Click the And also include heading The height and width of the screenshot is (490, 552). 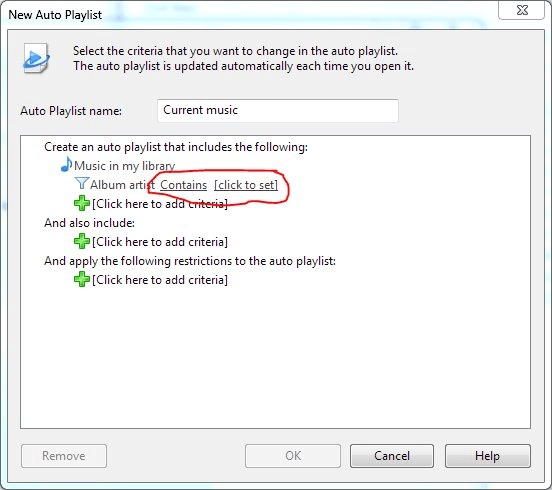(89, 223)
